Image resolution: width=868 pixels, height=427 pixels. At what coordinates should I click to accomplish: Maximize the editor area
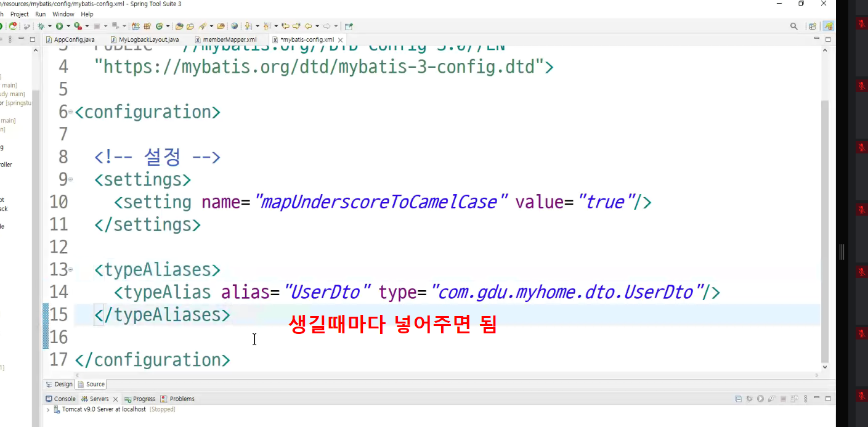tap(828, 39)
